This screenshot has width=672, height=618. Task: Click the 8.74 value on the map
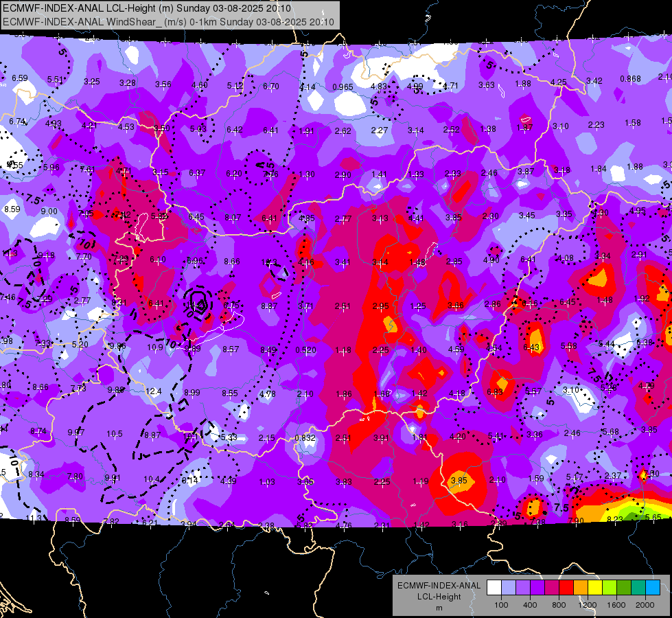coord(38,431)
